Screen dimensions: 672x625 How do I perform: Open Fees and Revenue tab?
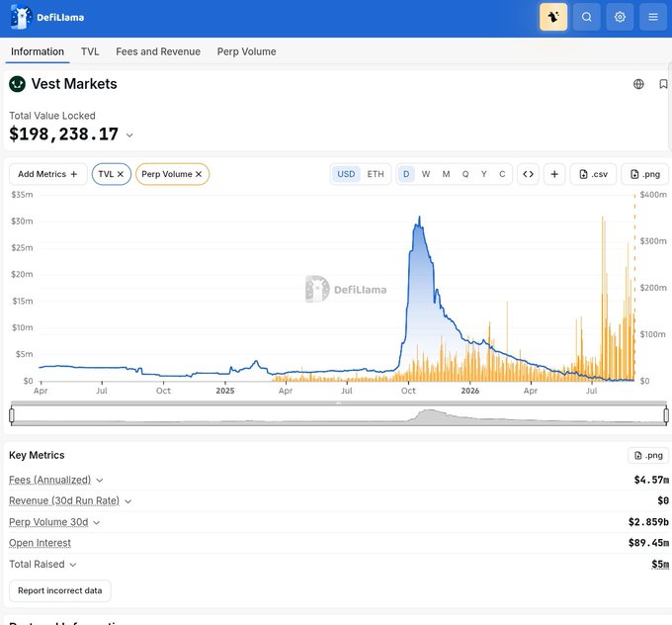pos(158,51)
